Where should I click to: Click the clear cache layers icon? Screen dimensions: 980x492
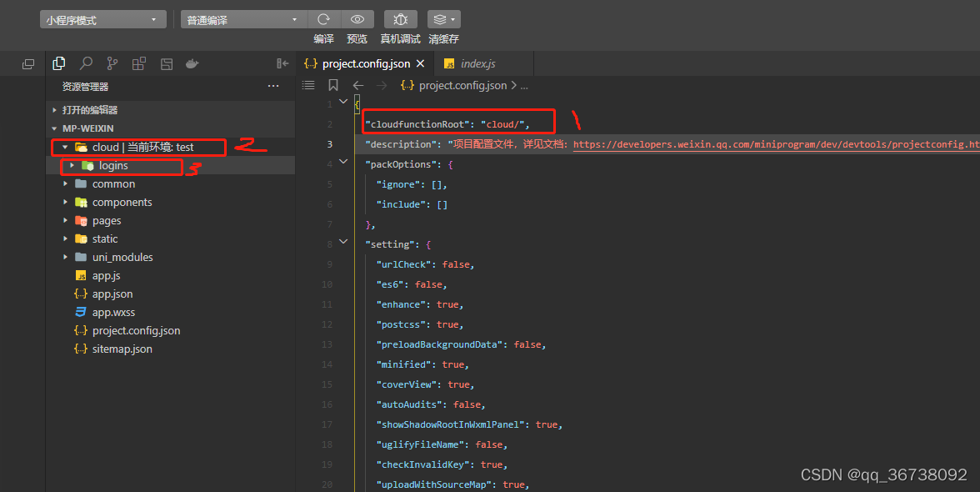(x=440, y=19)
